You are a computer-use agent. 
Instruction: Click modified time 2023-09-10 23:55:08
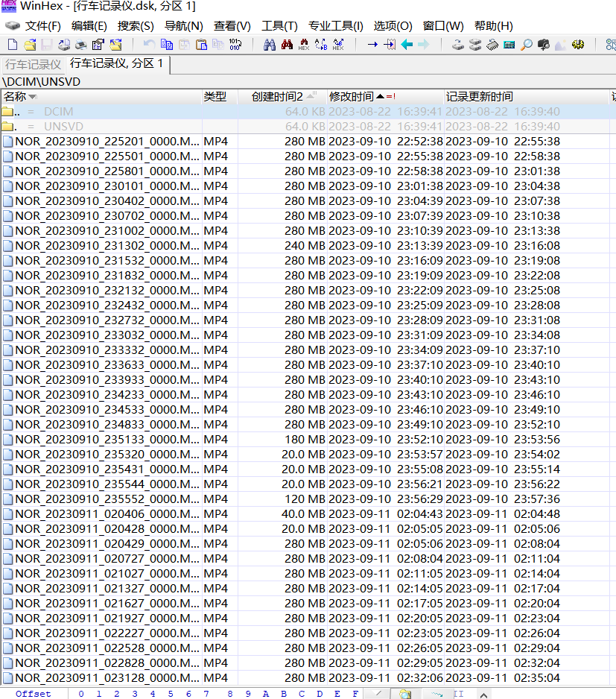click(x=386, y=469)
